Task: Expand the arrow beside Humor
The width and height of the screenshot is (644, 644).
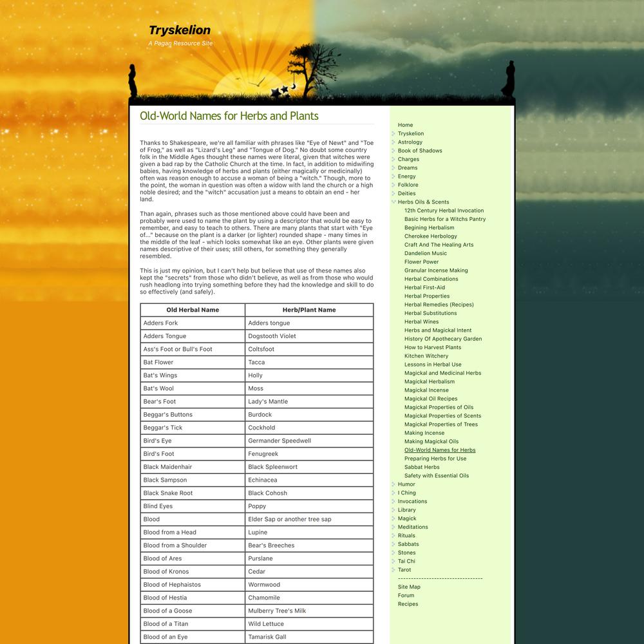Action: tap(393, 484)
